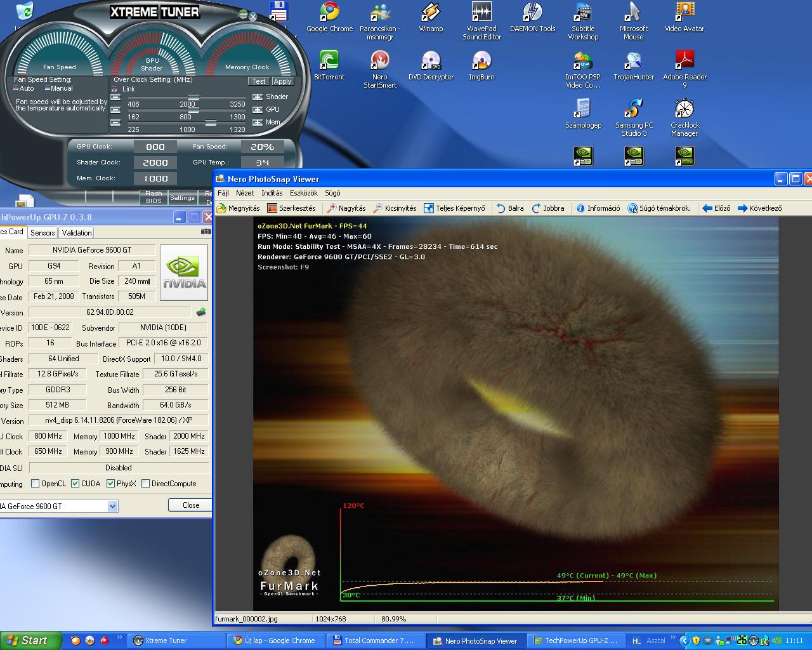The image size is (812, 650).
Task: Increase Mem clock with plus button
Action: pyautogui.click(x=258, y=123)
